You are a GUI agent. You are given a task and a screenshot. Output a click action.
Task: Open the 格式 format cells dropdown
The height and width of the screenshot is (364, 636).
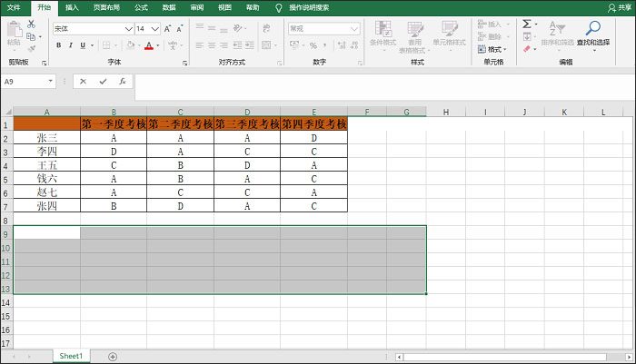[x=492, y=49]
